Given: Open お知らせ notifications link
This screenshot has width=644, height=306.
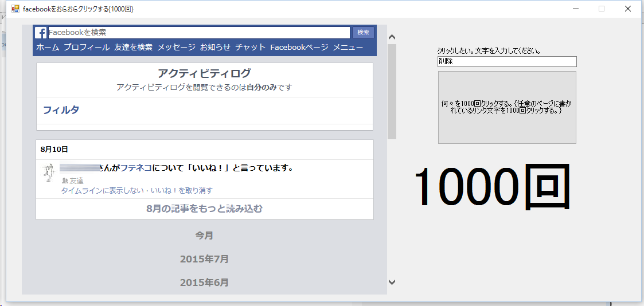Looking at the screenshot, I should click(215, 47).
